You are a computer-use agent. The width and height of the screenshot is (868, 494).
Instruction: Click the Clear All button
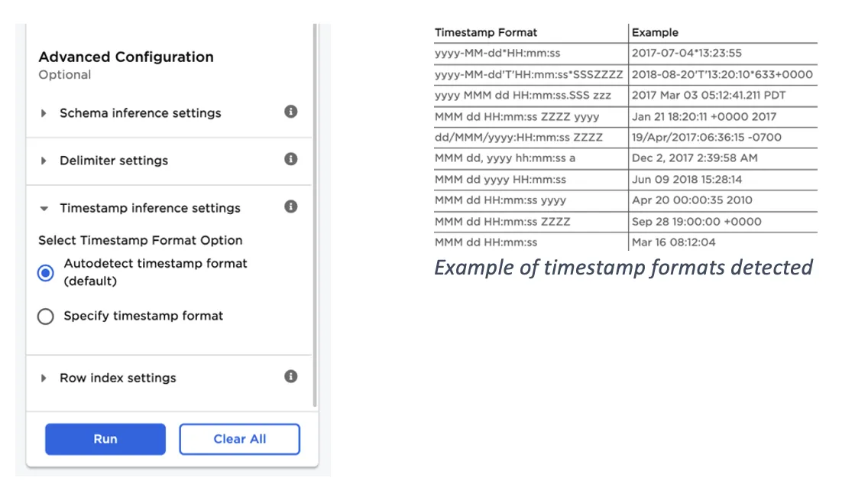[x=240, y=439]
